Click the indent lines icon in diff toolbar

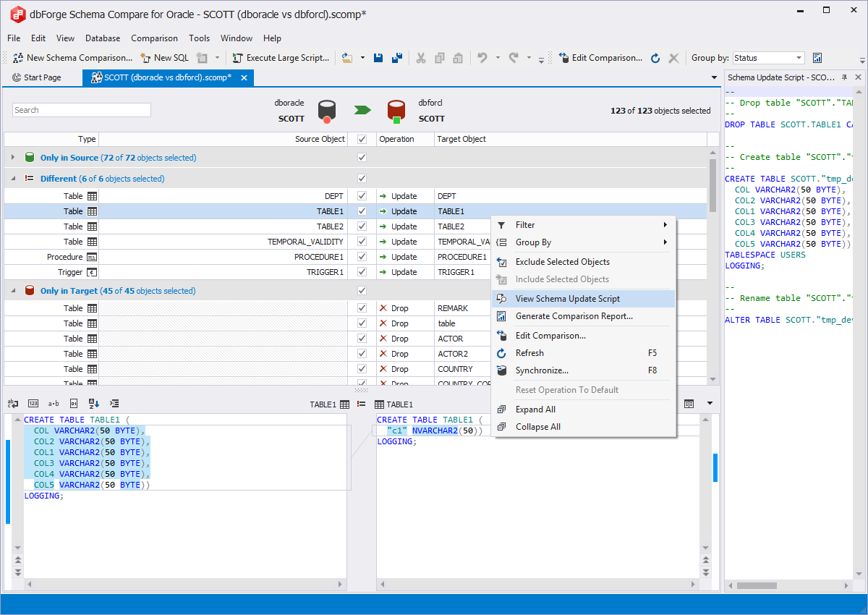click(114, 404)
